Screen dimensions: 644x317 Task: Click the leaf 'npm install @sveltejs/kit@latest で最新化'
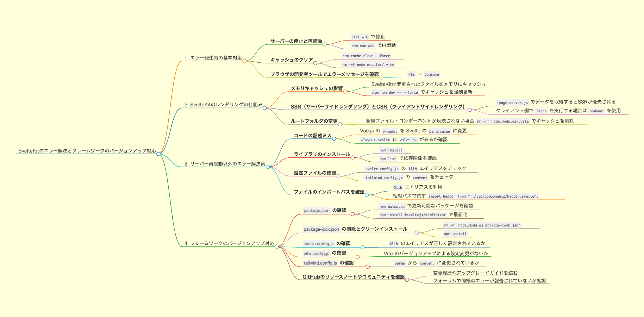pyautogui.click(x=423, y=215)
